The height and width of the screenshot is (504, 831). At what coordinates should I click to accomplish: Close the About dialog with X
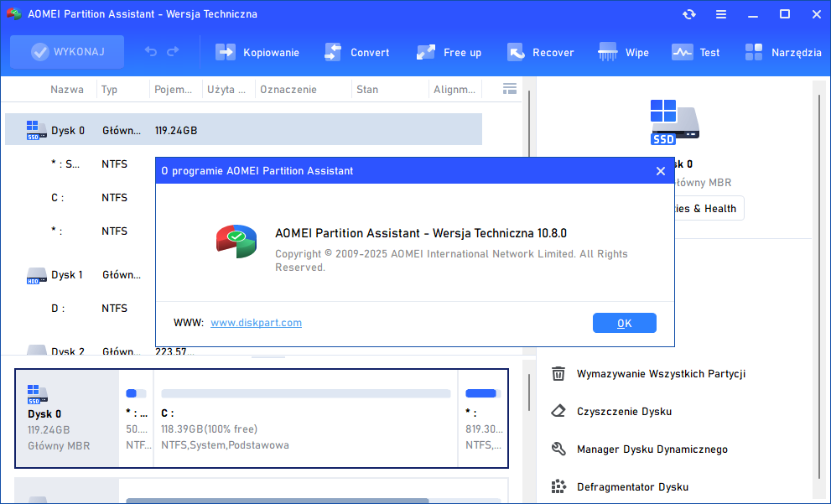[660, 171]
